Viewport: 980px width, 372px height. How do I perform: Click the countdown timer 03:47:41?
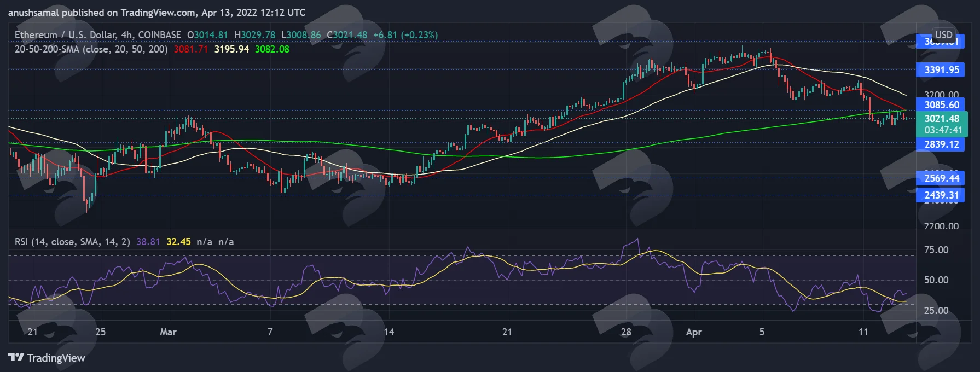[943, 130]
